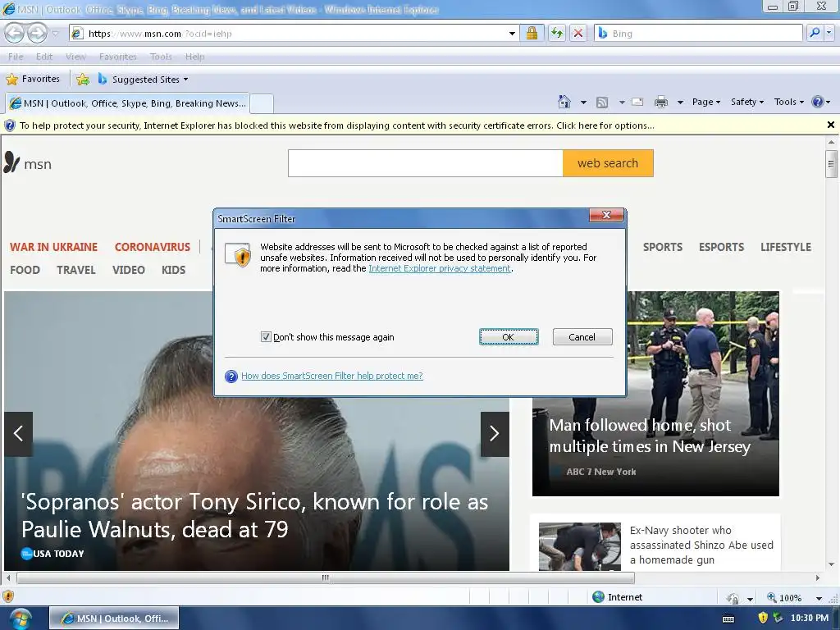The height and width of the screenshot is (630, 840).
Task: Click the Home page icon
Action: 564,102
